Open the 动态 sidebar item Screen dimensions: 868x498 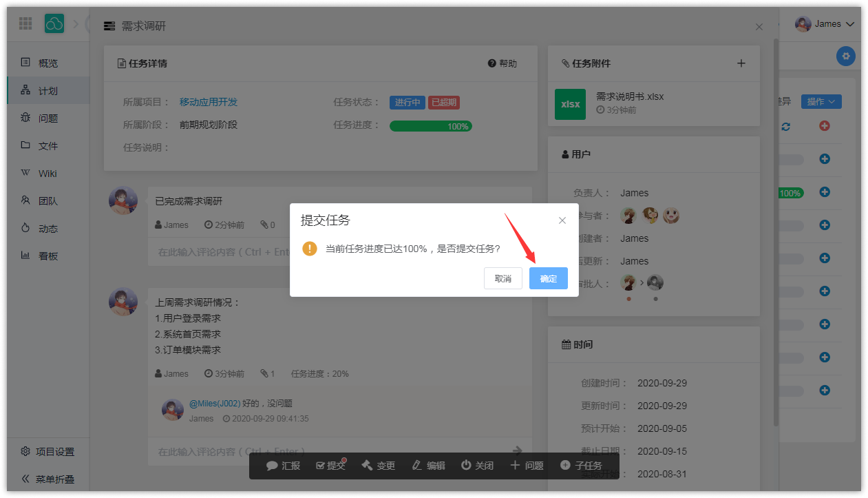tap(48, 228)
